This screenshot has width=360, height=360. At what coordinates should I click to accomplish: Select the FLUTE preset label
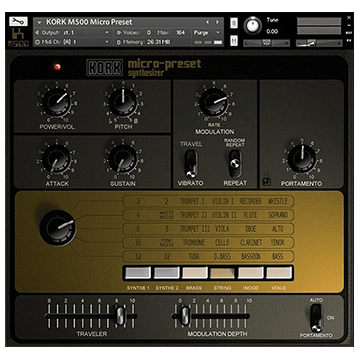(250, 215)
